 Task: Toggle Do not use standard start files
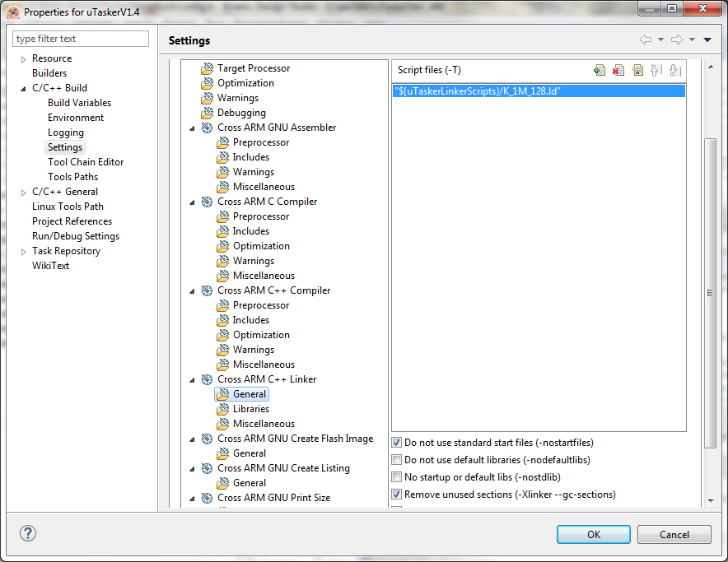(x=396, y=443)
